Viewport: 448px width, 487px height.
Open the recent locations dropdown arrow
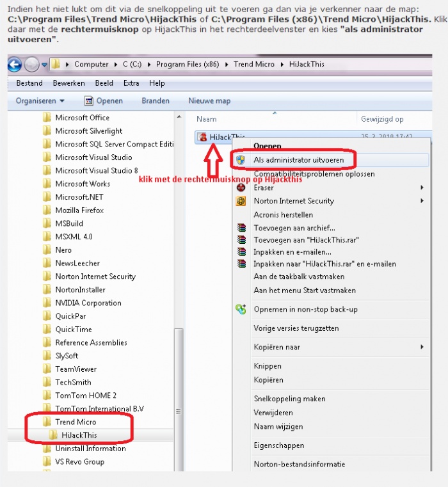[44, 65]
